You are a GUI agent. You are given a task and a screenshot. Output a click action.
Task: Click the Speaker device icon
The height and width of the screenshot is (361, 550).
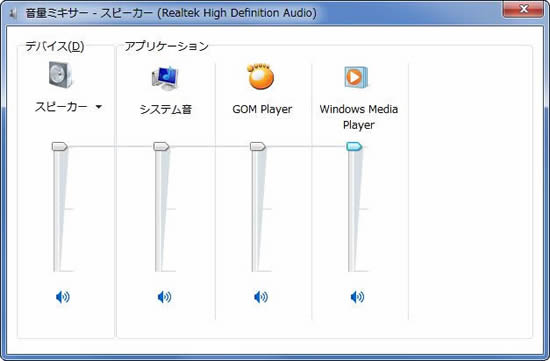coord(60,75)
